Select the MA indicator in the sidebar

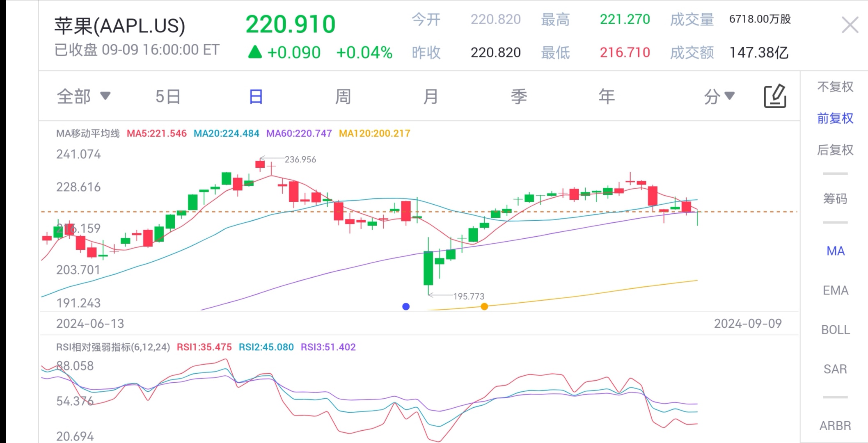[x=835, y=251]
